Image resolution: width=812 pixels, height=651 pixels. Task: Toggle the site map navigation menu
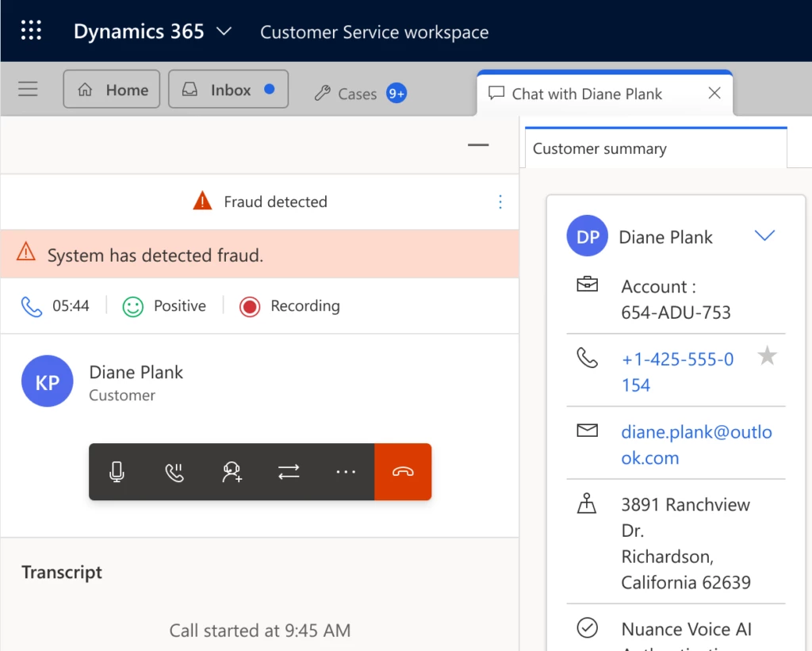[28, 89]
